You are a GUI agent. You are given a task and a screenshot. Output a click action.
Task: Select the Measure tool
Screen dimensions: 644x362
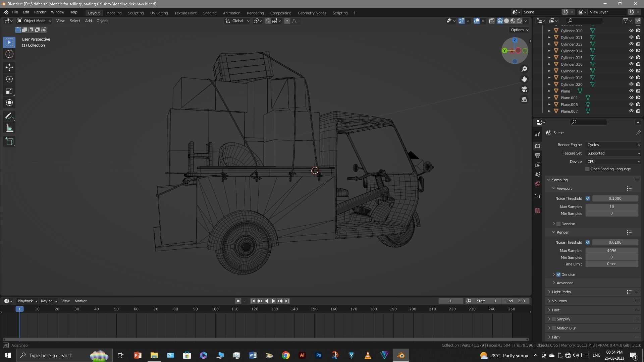[9, 128]
